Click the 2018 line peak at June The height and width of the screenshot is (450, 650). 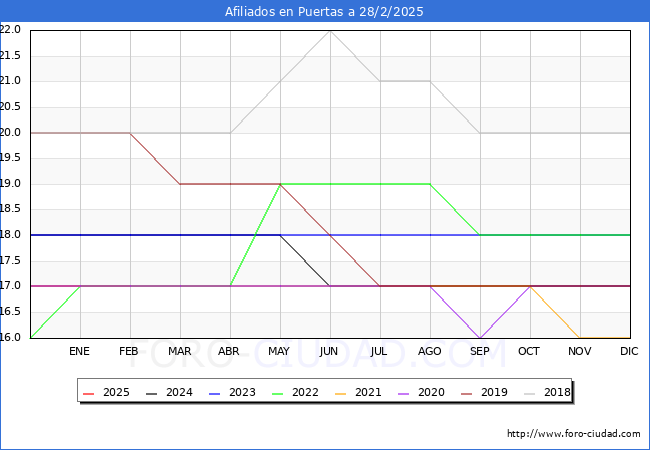[330, 31]
